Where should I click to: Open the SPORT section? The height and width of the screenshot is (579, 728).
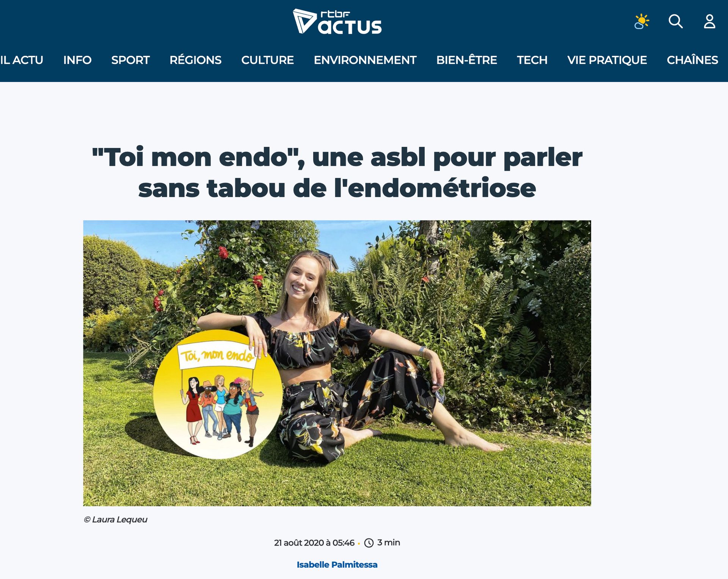[130, 60]
